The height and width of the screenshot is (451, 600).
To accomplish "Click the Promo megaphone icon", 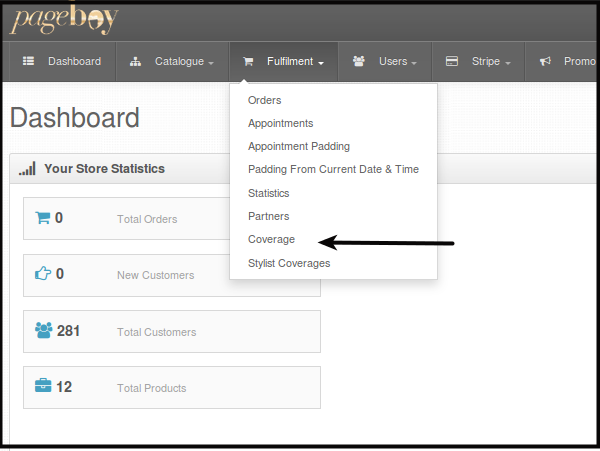I will tap(545, 61).
